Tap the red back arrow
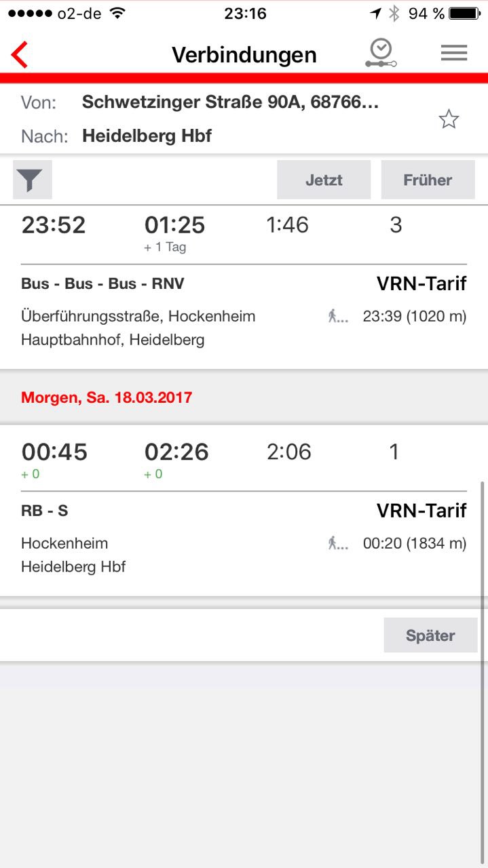The width and height of the screenshot is (488, 868). pyautogui.click(x=20, y=54)
